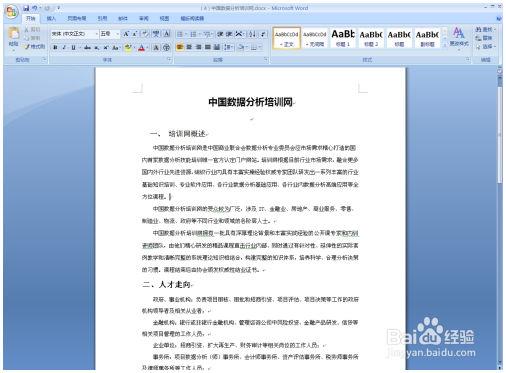Expand the styles gallery More arrow
Viewport: 506px width, 373px height.
pos(444,46)
